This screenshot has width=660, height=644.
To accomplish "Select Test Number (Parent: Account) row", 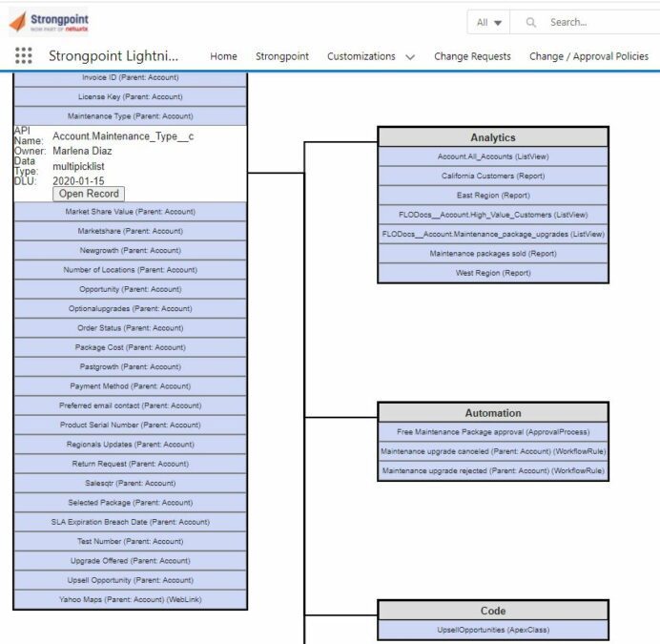I will pos(131,541).
